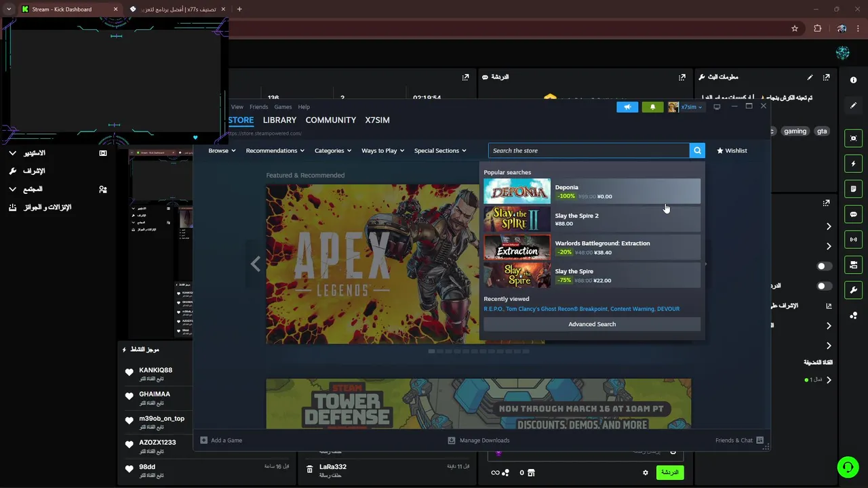Click the Search the store field
868x488 pixels.
[x=589, y=150]
